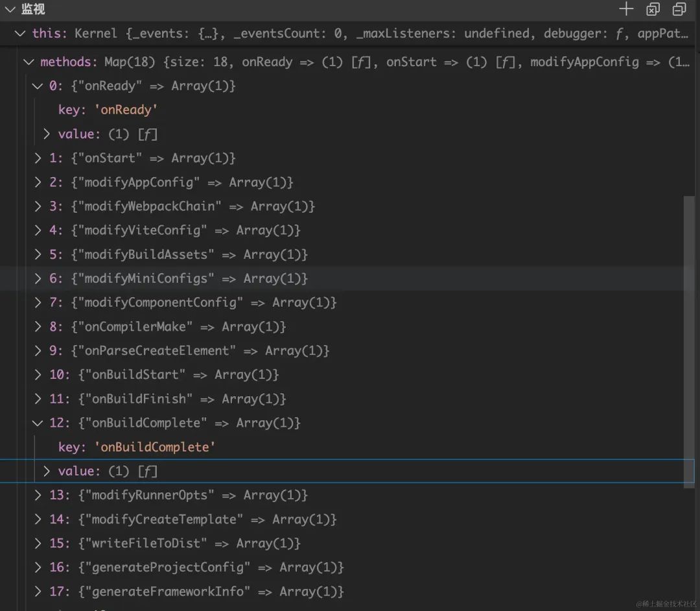Expand entry 1 onStart
The image size is (700, 611).
[38, 158]
